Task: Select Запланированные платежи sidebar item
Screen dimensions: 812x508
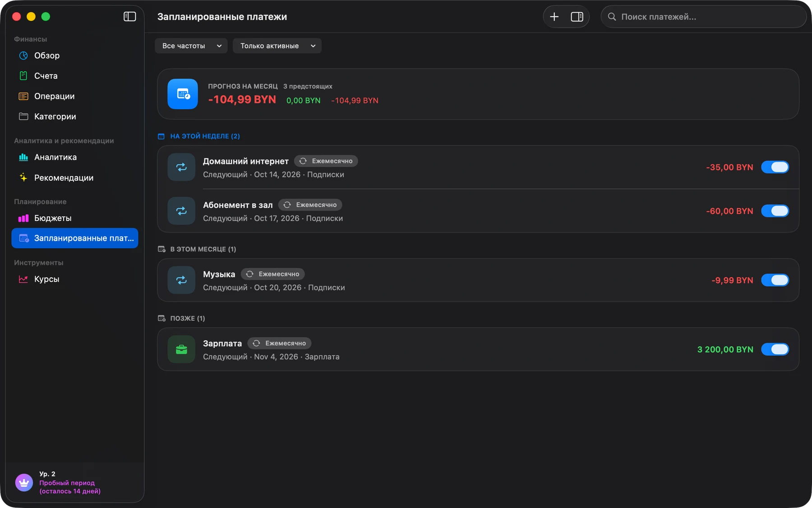Action: [75, 238]
